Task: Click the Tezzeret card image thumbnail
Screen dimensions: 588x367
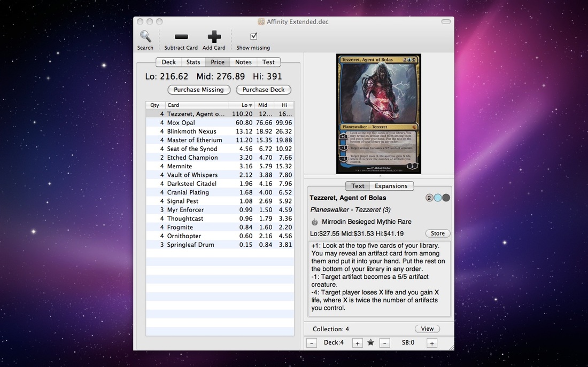Action: [378, 113]
